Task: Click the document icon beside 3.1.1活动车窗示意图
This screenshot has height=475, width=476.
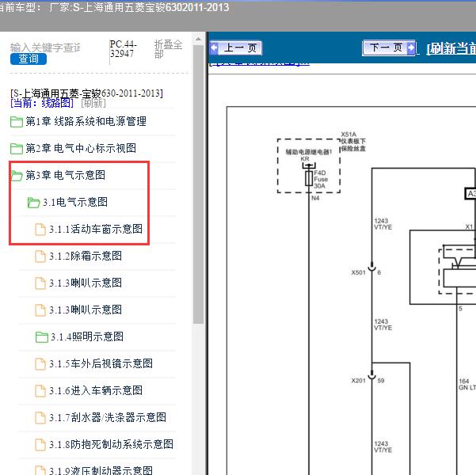Action: click(x=40, y=230)
